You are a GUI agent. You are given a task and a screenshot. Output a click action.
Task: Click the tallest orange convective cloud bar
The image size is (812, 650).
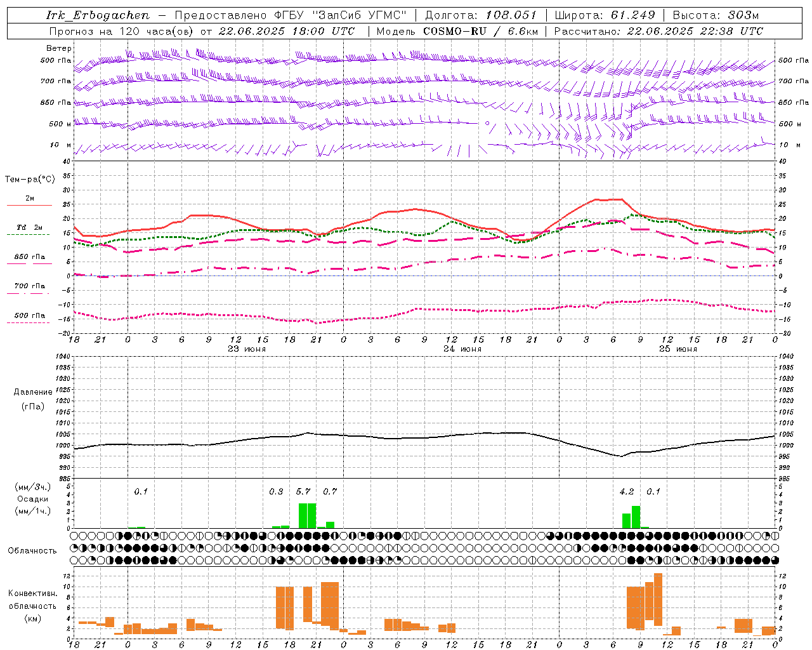pyautogui.click(x=658, y=600)
